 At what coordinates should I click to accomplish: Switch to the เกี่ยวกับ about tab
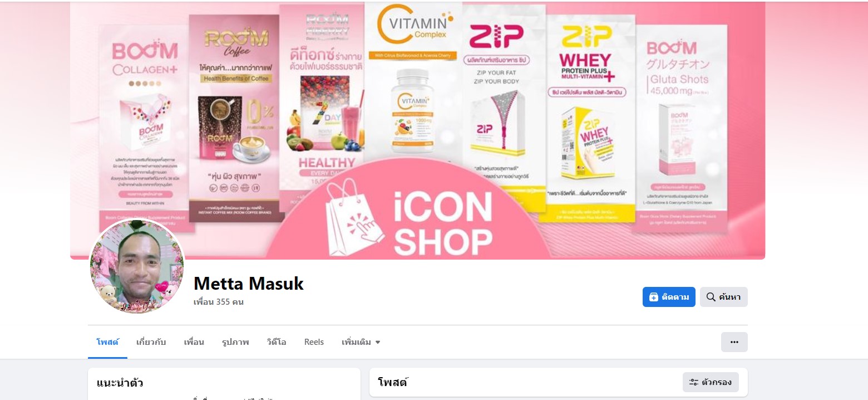coord(151,342)
